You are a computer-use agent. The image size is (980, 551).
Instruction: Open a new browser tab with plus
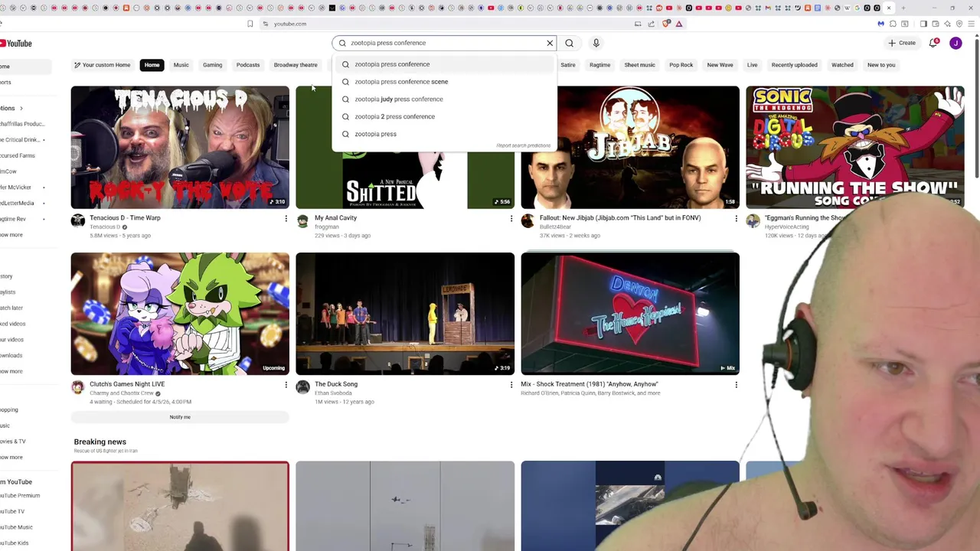(903, 8)
